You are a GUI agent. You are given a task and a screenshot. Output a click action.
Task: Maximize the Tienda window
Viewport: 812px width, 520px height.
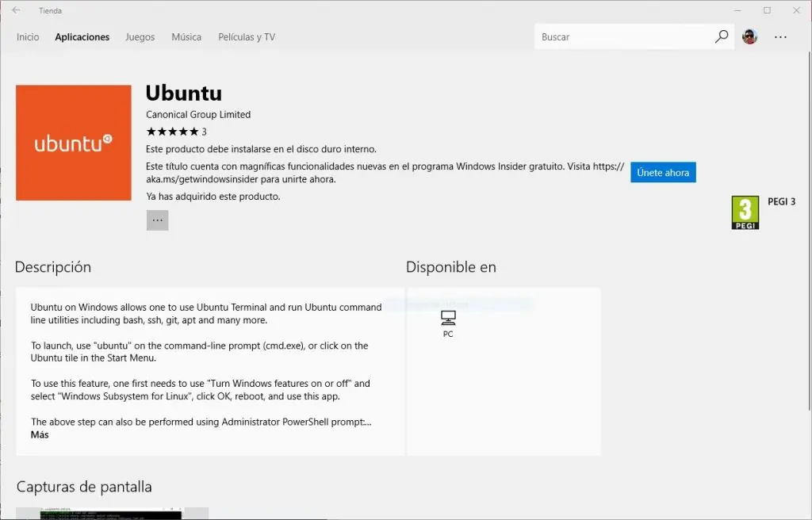point(767,10)
